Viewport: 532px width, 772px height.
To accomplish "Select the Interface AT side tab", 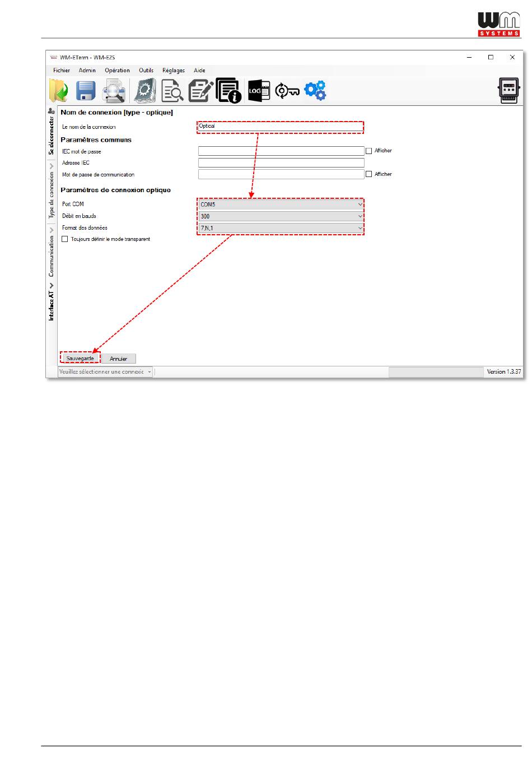I will click(x=52, y=306).
